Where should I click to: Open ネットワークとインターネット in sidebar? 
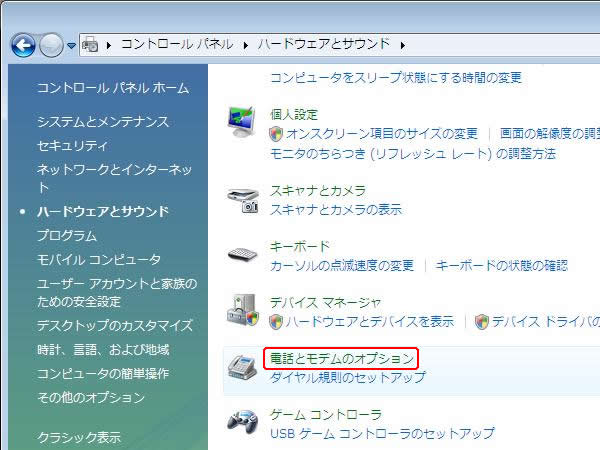coord(114,178)
